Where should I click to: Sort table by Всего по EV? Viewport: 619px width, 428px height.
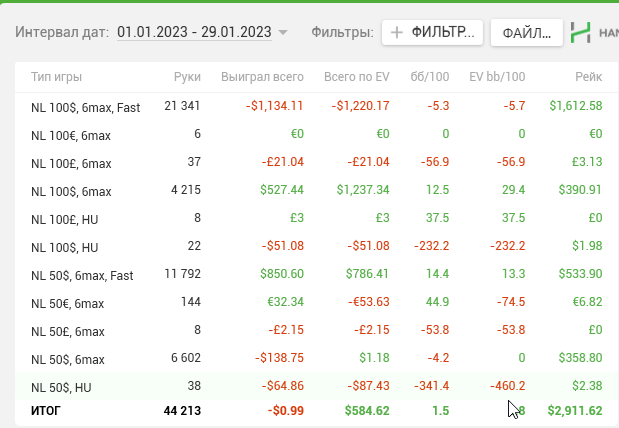(356, 77)
